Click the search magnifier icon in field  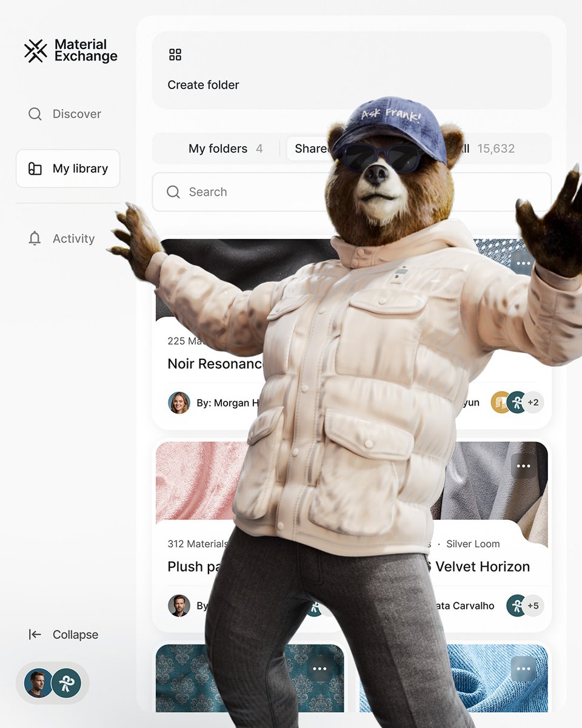coord(173,192)
